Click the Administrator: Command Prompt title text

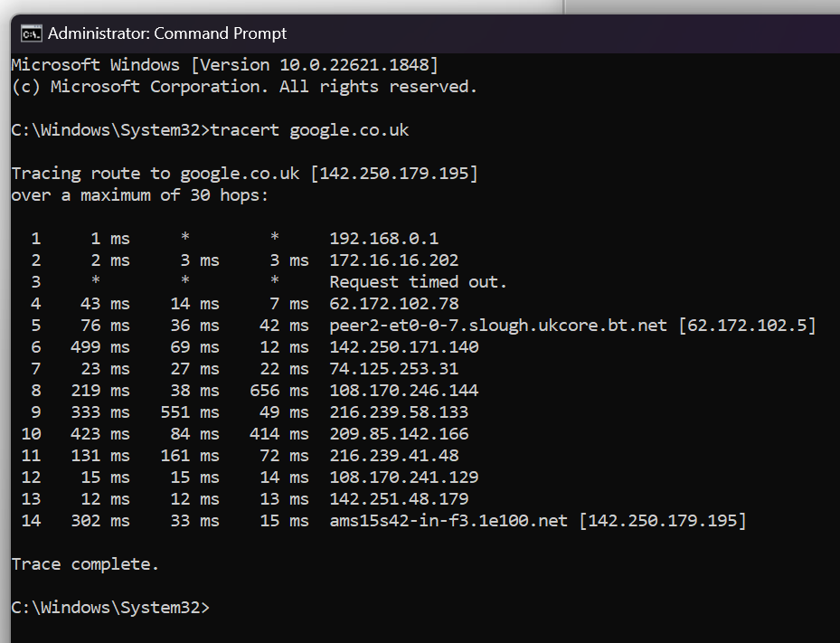pyautogui.click(x=166, y=33)
